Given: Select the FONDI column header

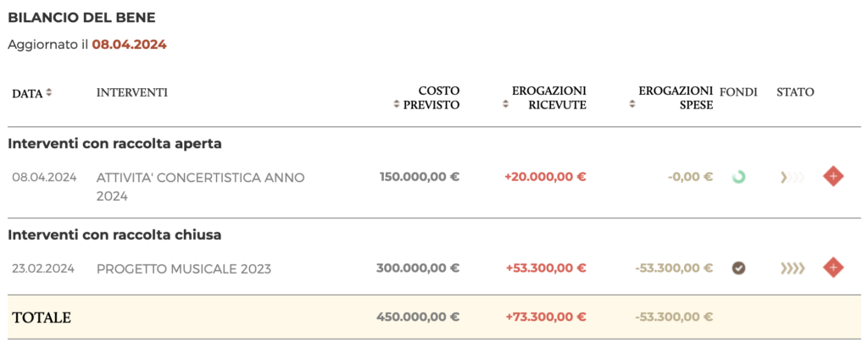Looking at the screenshot, I should point(738,92).
